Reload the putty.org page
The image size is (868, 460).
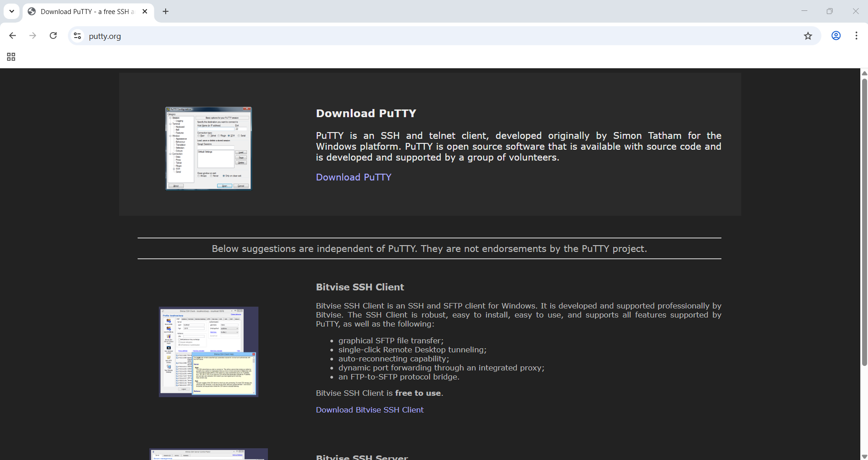53,36
